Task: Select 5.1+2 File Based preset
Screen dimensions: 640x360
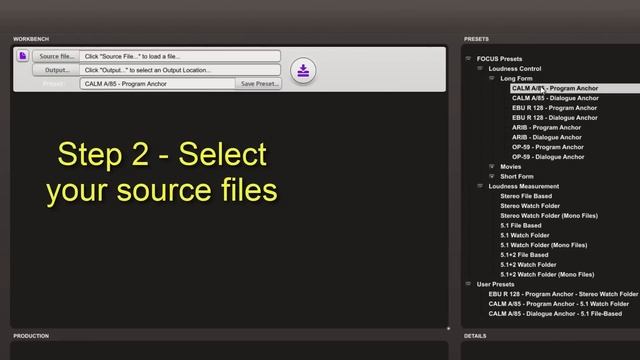Action: 524,255
